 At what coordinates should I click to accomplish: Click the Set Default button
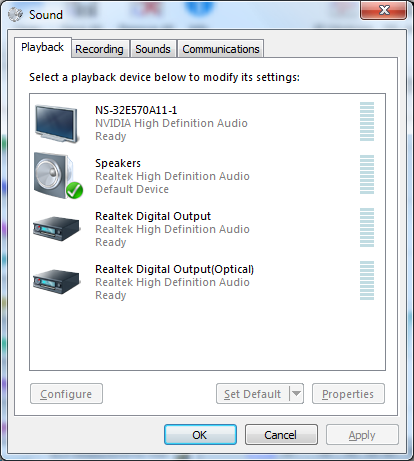point(253,394)
